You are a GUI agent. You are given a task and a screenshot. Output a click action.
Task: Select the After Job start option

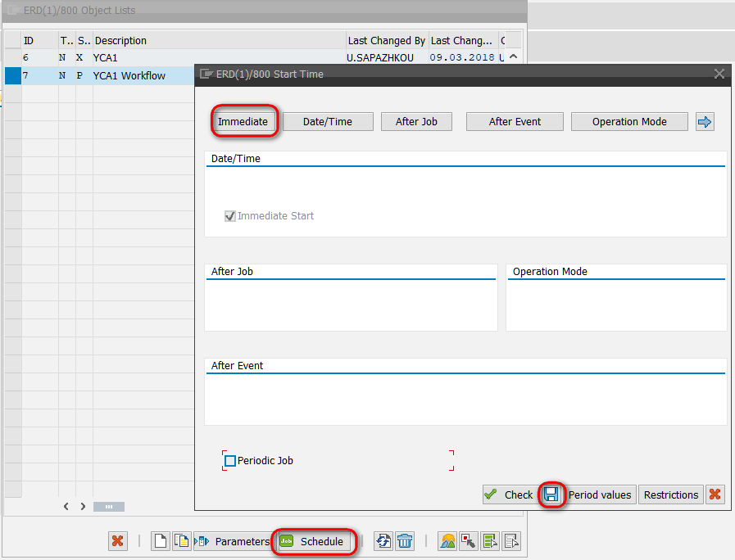click(416, 122)
